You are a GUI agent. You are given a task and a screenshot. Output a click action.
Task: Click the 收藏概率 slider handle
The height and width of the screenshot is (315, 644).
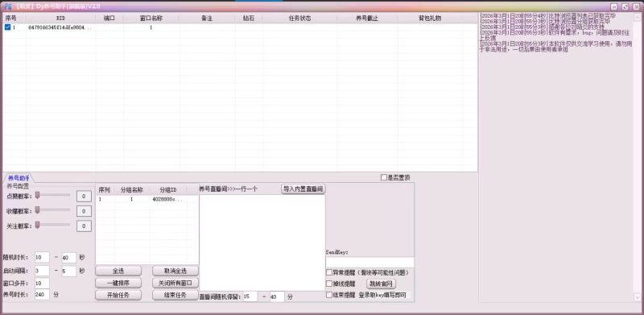37,210
